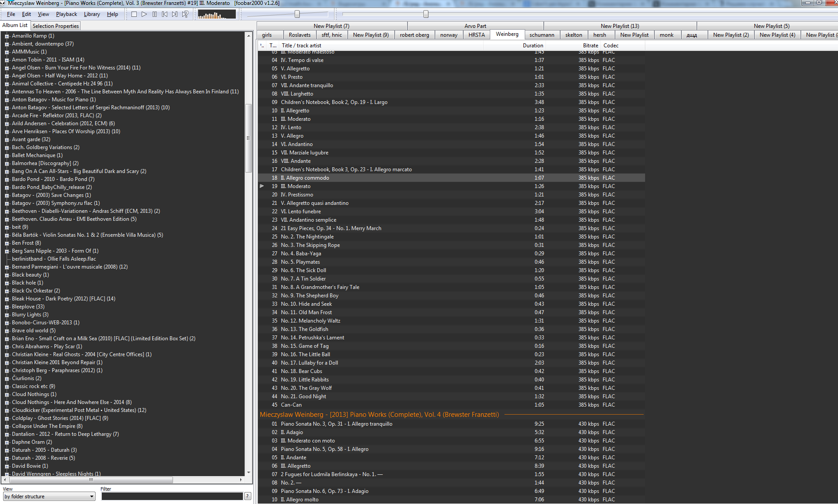Select the Black Ox Orkestar album item
Screen dimensions: 838x504
click(x=36, y=291)
